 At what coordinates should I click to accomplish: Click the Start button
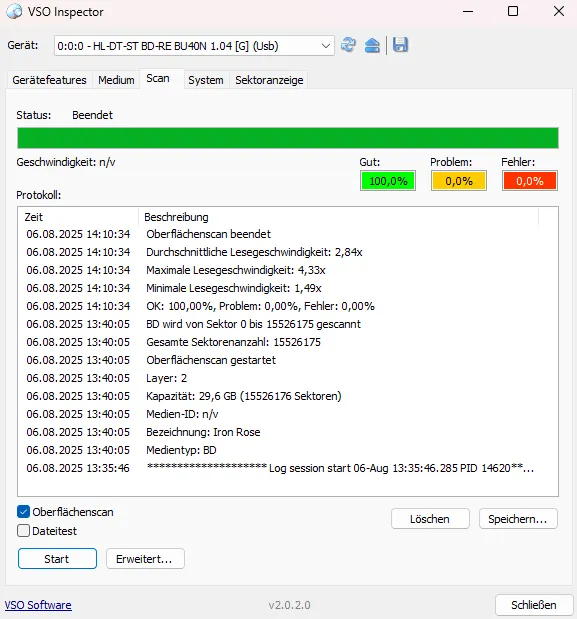(57, 559)
